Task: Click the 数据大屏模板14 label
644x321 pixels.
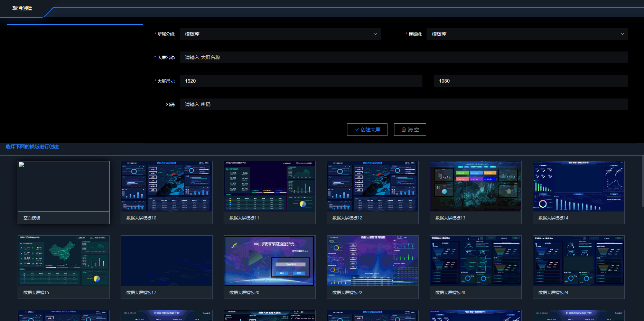Action: [553, 218]
